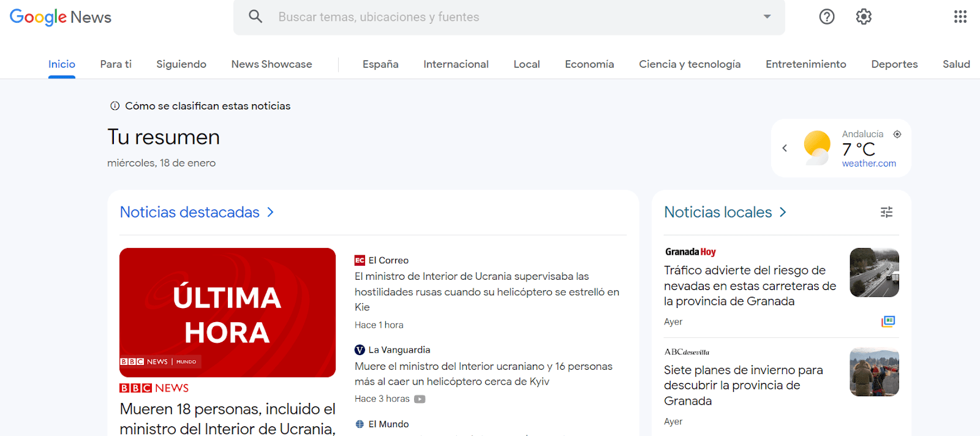Collapse weather widget with left chevron

pyautogui.click(x=785, y=148)
